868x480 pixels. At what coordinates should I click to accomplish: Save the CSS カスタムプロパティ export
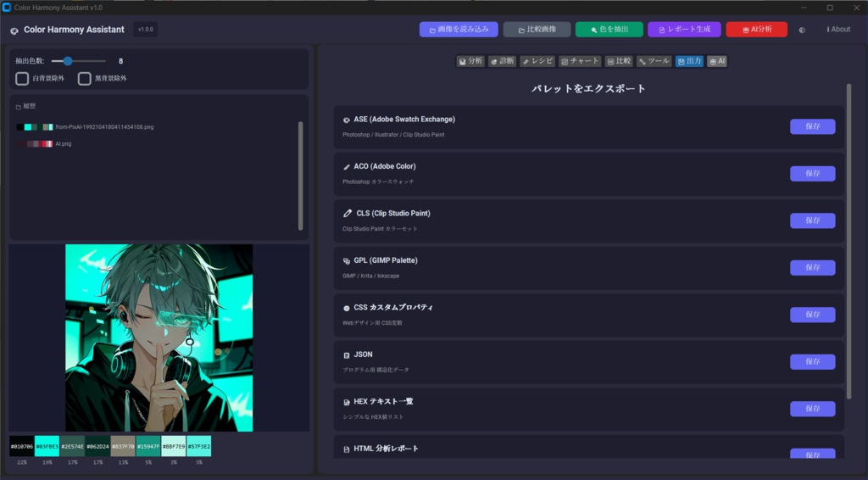(812, 315)
